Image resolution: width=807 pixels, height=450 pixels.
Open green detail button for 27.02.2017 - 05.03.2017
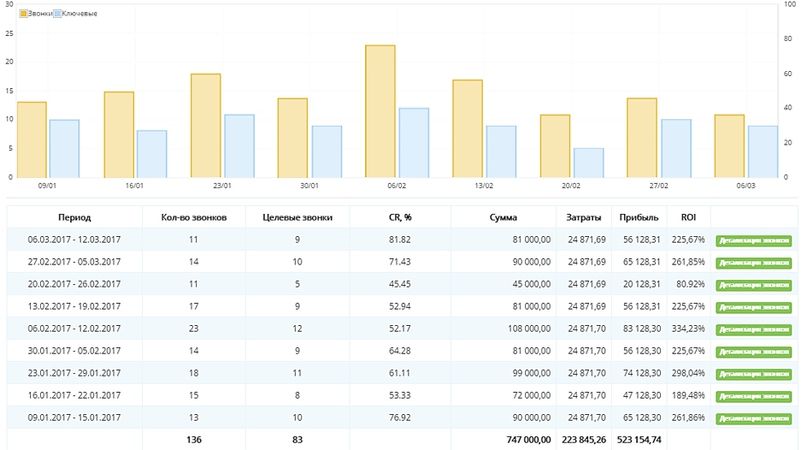click(x=753, y=263)
